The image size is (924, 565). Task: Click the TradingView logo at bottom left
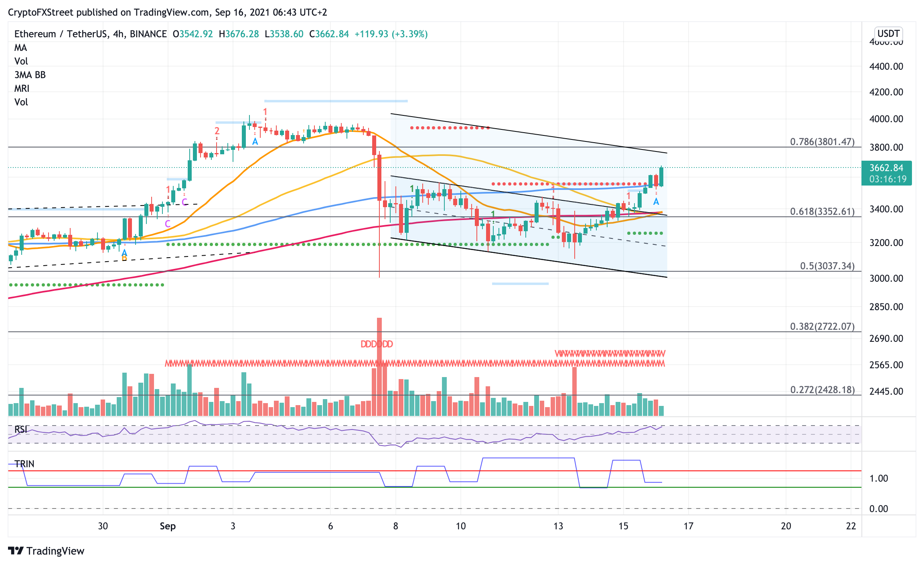[46, 551]
